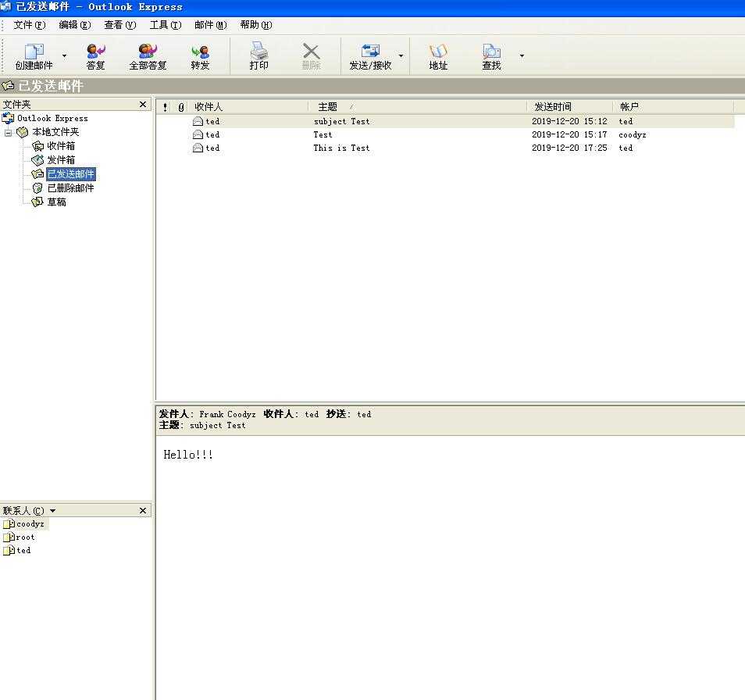Open the dropdown arrow next to 发送/接收
The width and height of the screenshot is (745, 700).
pyautogui.click(x=401, y=56)
